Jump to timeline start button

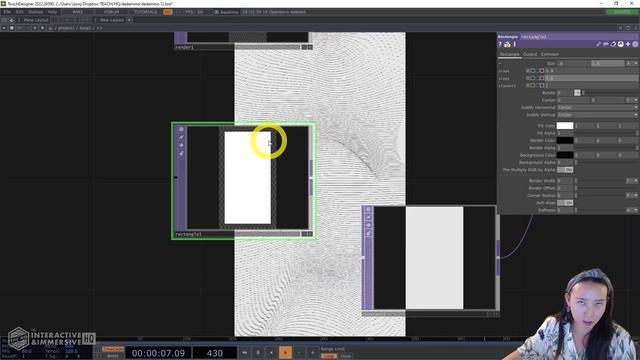[x=244, y=353]
